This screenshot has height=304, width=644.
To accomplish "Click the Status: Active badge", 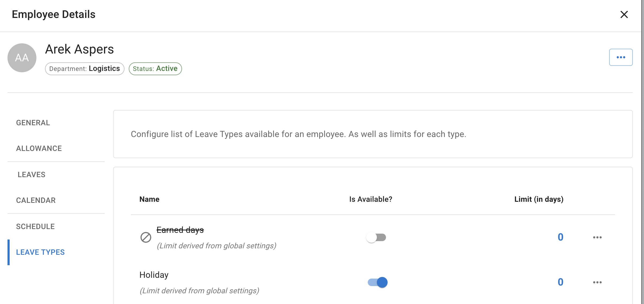I will 155,69.
